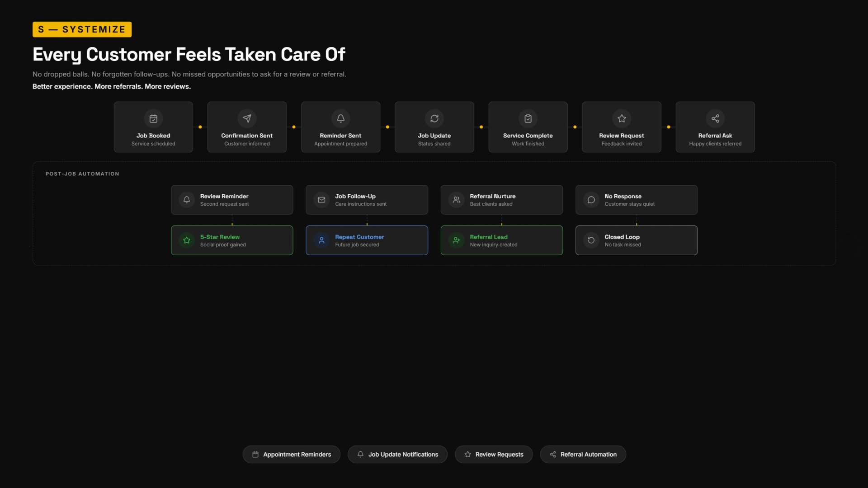Click the envelope icon in Job Follow-Up box

[x=321, y=200]
